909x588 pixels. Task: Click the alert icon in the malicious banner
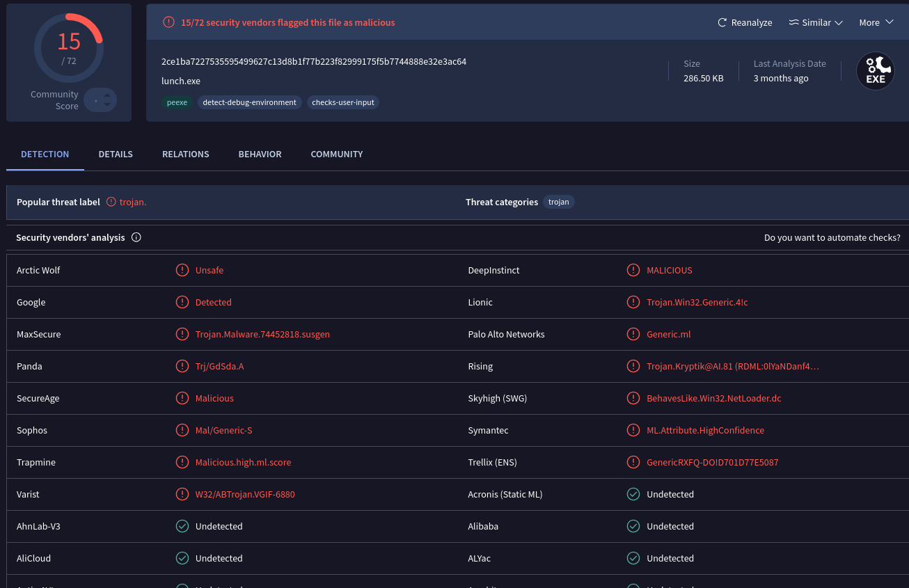(168, 22)
